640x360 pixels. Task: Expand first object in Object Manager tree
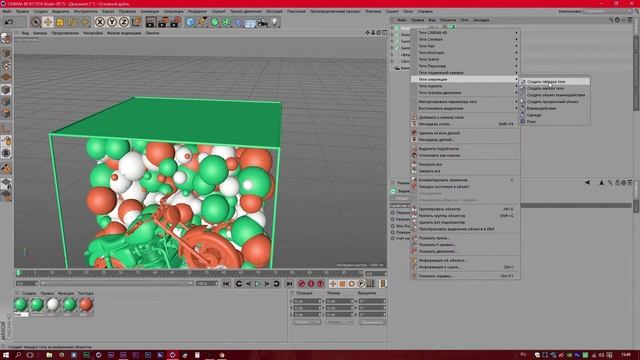392,28
